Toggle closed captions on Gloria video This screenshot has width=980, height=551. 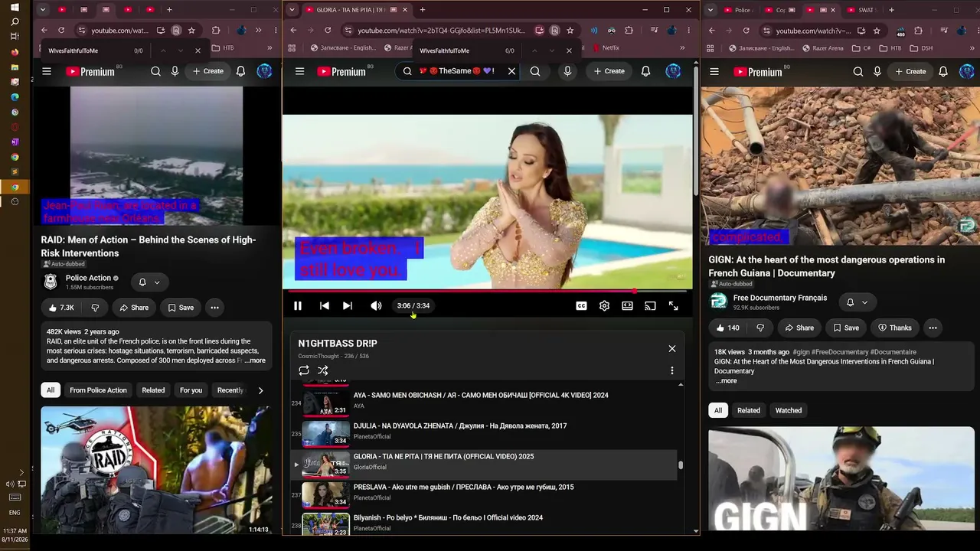click(x=581, y=306)
